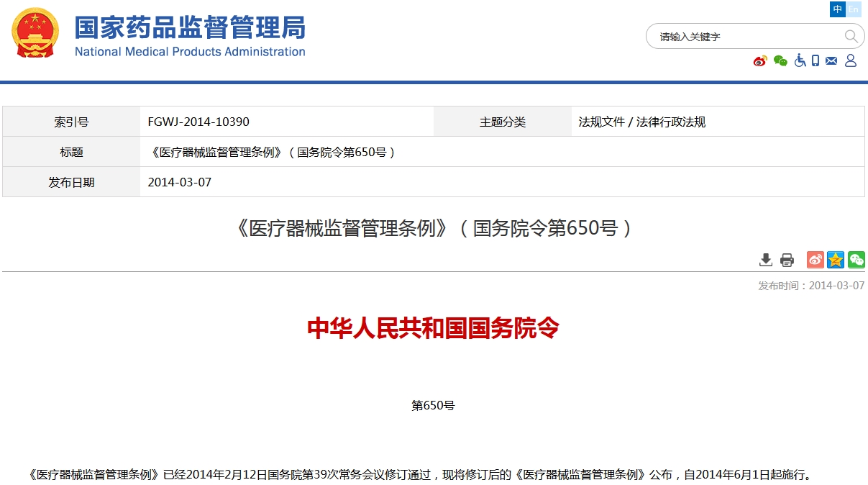Open the mobile version icon
Viewport: 868px width, 485px height.
[815, 61]
